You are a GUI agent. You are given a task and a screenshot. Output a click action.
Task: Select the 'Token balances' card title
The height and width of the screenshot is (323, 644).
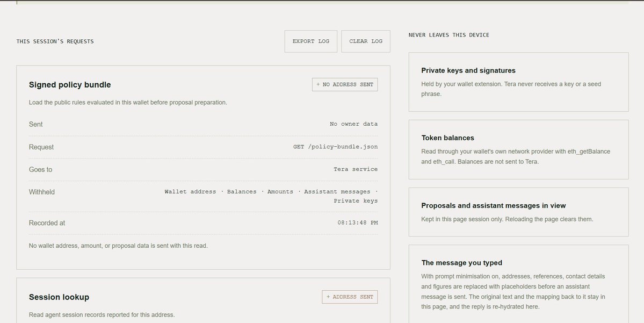click(x=447, y=138)
